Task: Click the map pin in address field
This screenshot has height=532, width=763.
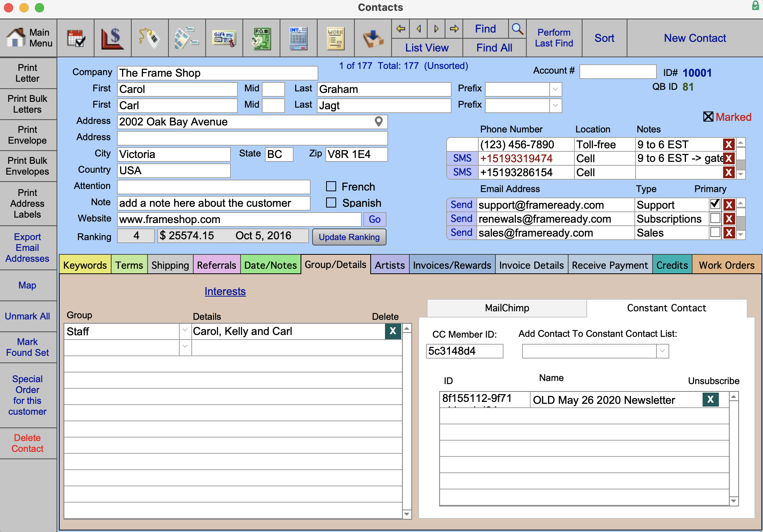Action: tap(379, 122)
